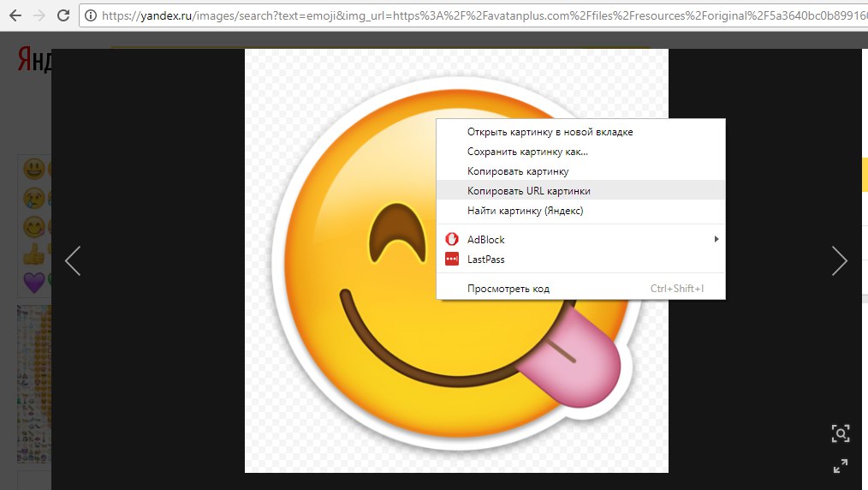
Task: Expand the AdBlock submenu arrow
Action: [x=716, y=239]
